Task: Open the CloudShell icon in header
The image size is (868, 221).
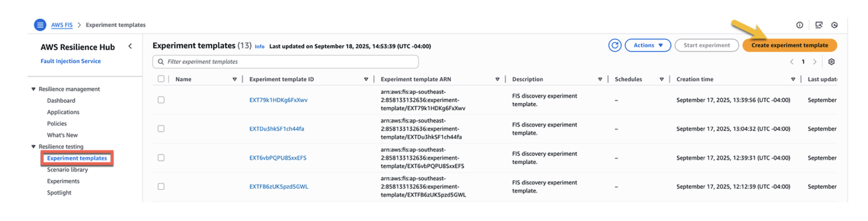Action: tap(819, 25)
